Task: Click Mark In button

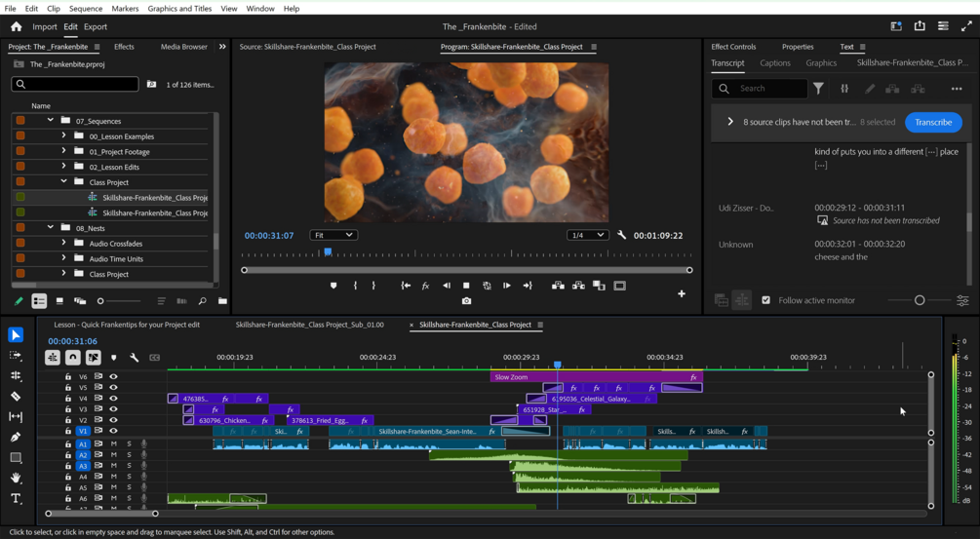Action: pyautogui.click(x=355, y=286)
